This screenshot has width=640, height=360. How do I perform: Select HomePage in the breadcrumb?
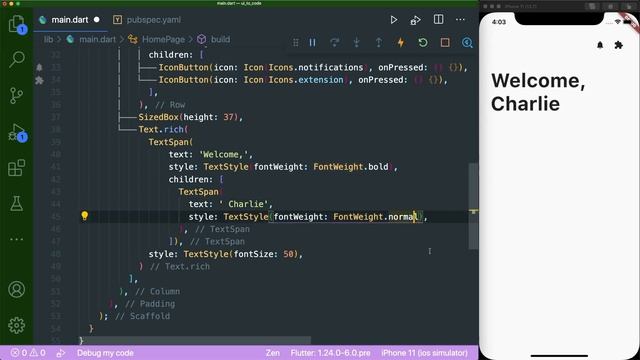click(x=163, y=39)
